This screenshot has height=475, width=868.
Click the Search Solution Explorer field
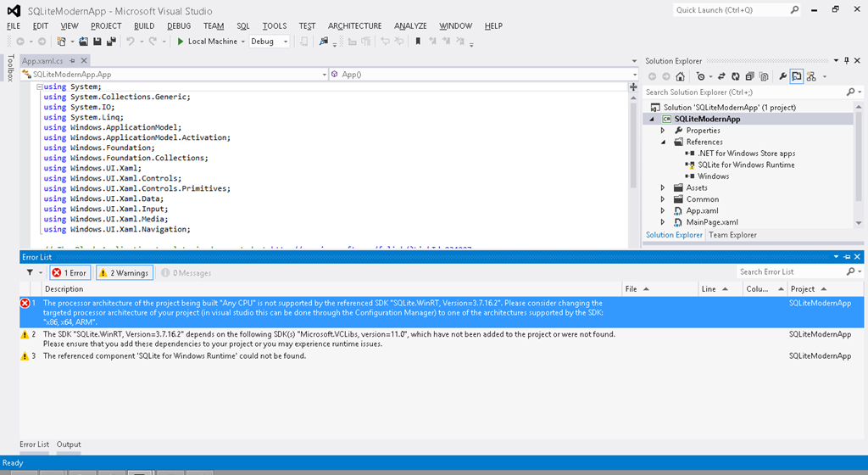click(x=744, y=92)
